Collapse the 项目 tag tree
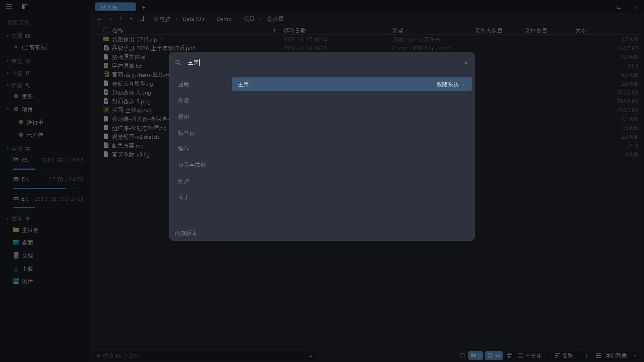Screen dimensions: 644x362 [8, 109]
